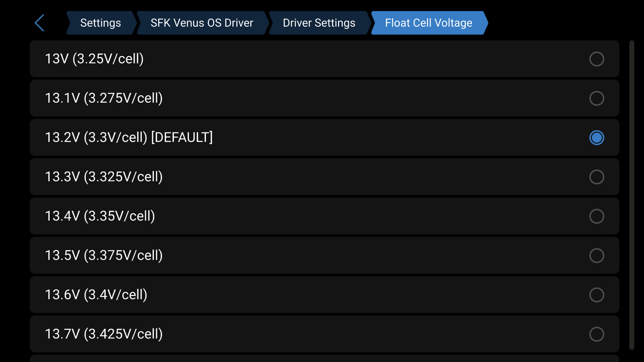Go back to Driver Settings breadcrumb
644x362 pixels.
click(x=319, y=23)
